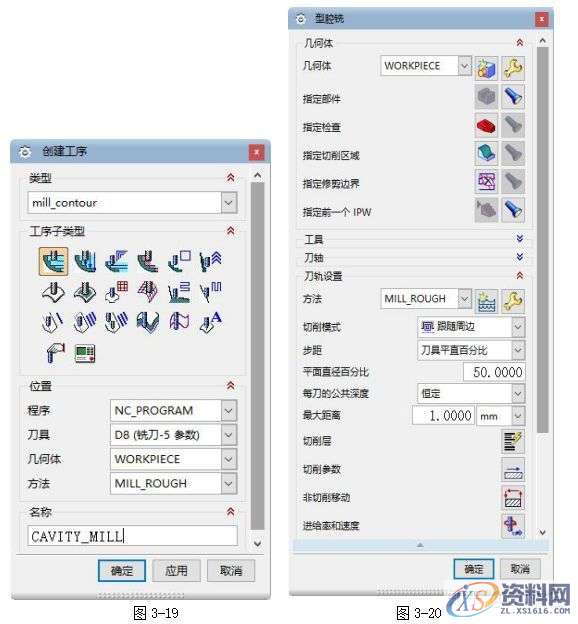This screenshot has height=624, width=578.
Task: Select the PROFILE_3D operation subtype icon
Action: point(179,322)
